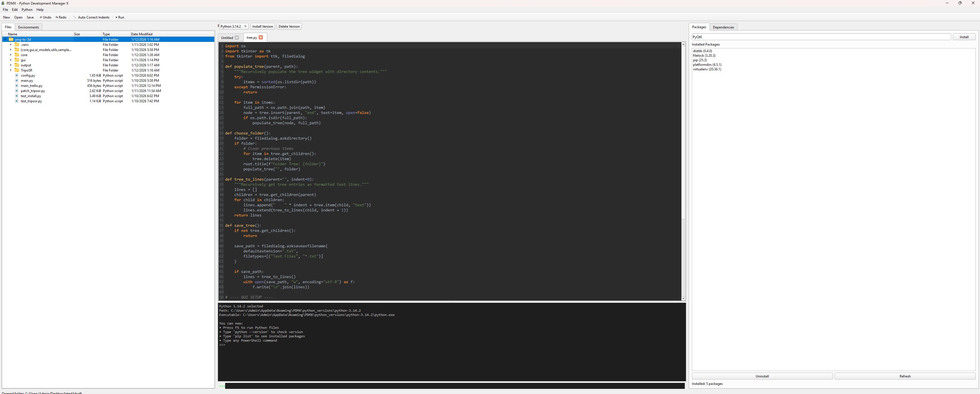The height and width of the screenshot is (394, 980).
Task: Expand the .venv folder
Action: (x=11, y=45)
